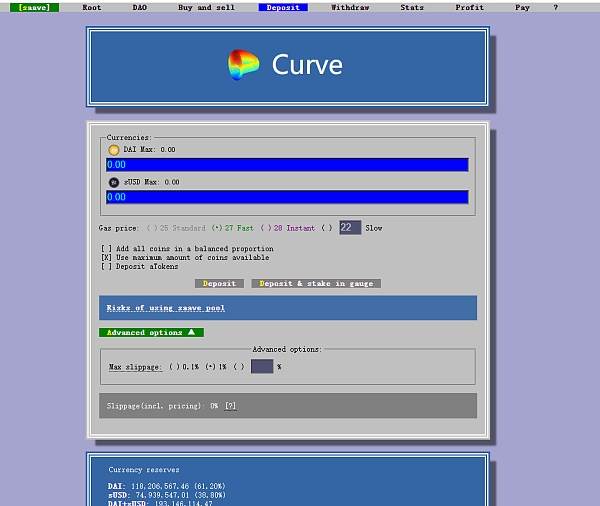Click the Max slippage label

(135, 367)
